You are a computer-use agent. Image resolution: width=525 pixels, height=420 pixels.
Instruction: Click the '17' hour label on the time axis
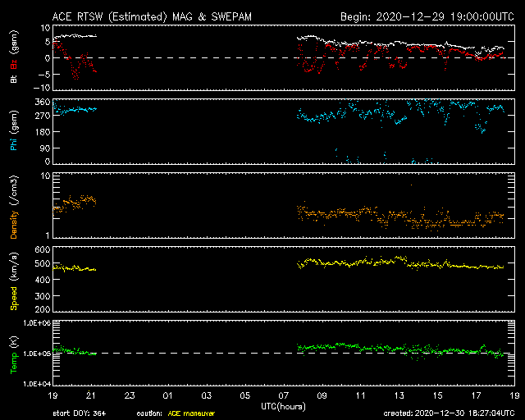pos(476,395)
